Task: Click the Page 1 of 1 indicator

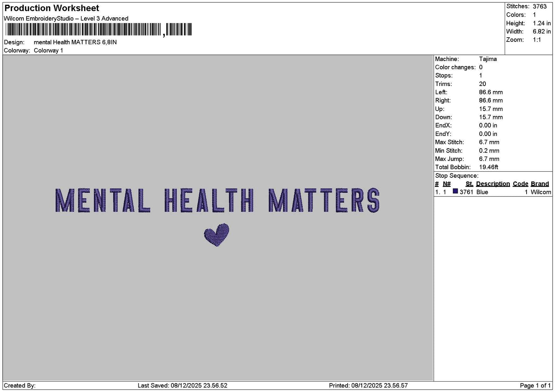Action: click(x=535, y=385)
